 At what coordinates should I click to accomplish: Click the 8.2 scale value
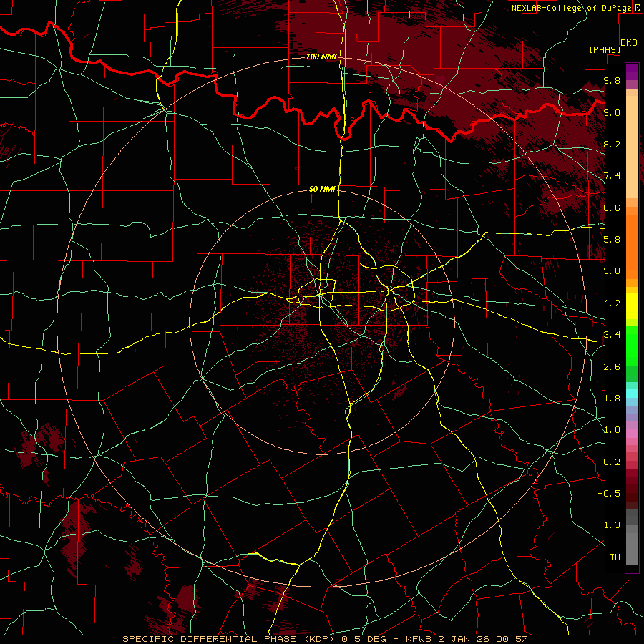tap(612, 144)
